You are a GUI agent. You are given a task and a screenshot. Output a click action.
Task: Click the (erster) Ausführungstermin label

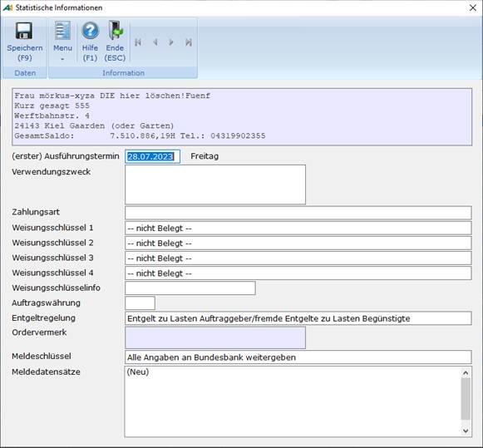[66, 156]
